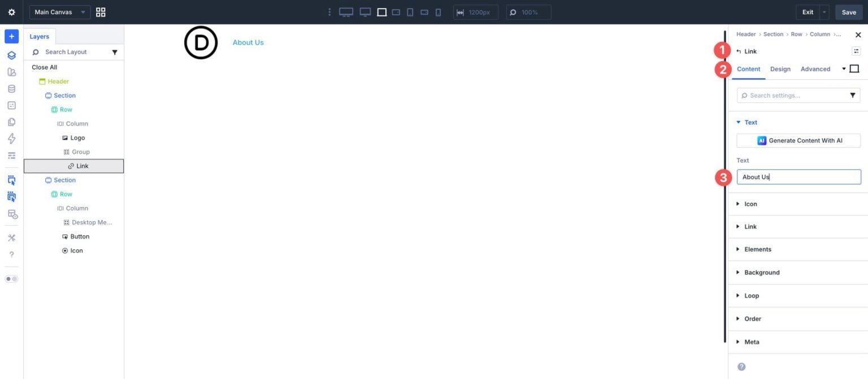Select the phone landscape view icon
Viewport: 868px width, 379px height.
[424, 12]
